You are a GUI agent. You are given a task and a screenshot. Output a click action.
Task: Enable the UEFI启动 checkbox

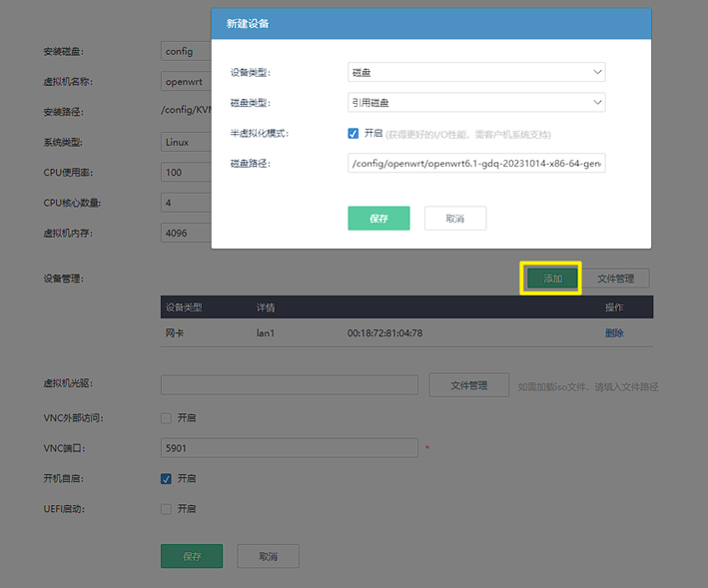tap(166, 509)
